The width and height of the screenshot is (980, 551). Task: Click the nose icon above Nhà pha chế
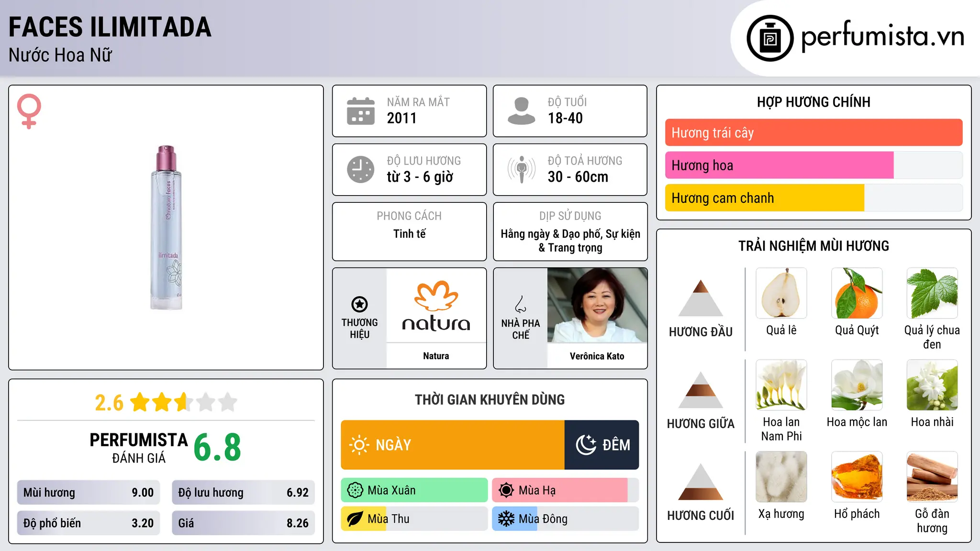(x=521, y=304)
